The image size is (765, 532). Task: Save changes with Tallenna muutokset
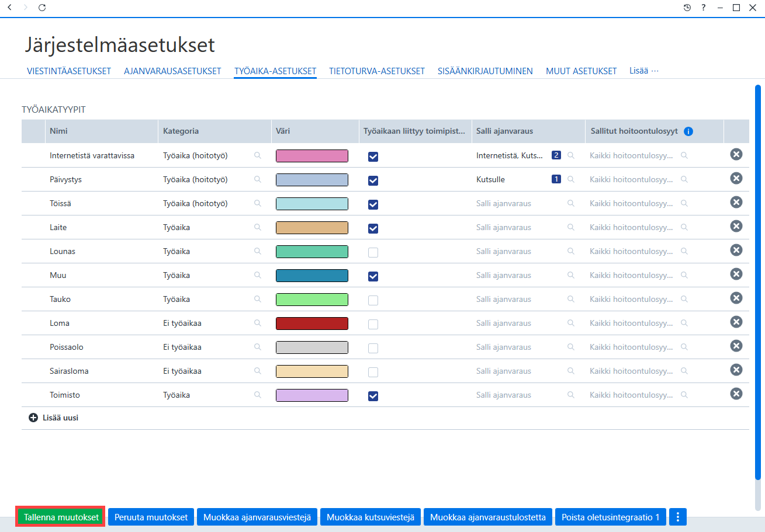coord(60,517)
